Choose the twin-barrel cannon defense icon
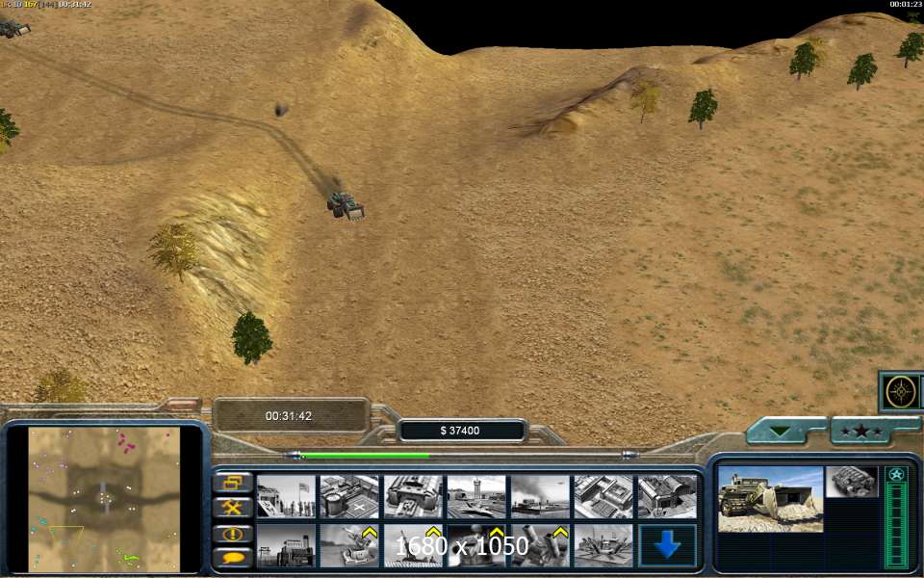This screenshot has width=924, height=578. [540, 545]
